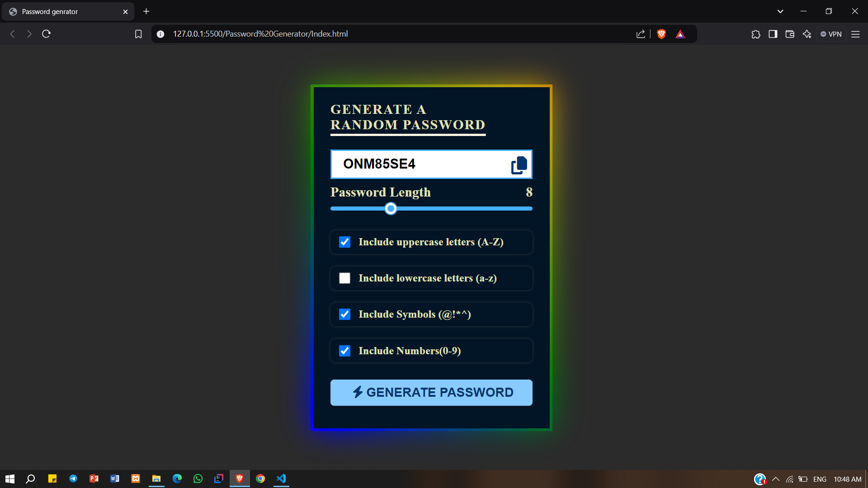This screenshot has width=868, height=488.
Task: Open the Brave Wallet icon
Action: pyautogui.click(x=790, y=34)
